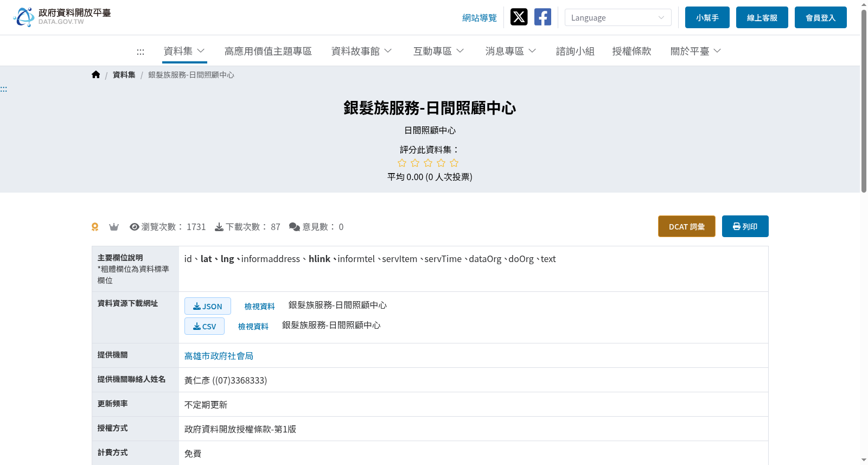This screenshot has width=868, height=465.
Task: Click the 平均 0.00 (0 人次投票) rating text
Action: coord(430,177)
